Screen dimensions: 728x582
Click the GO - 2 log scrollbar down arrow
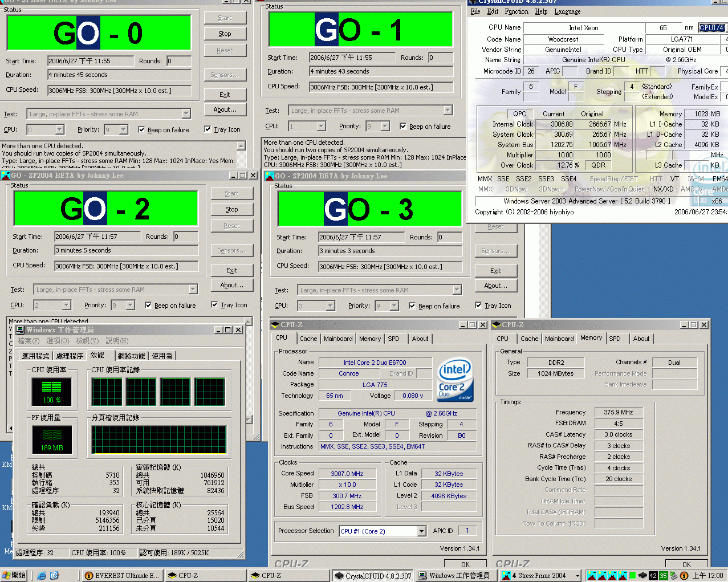[x=248, y=420]
